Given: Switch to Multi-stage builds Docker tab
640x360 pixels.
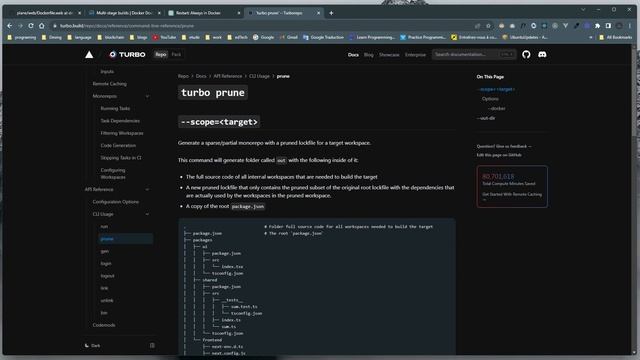Looking at the screenshot, I should click(x=124, y=13).
